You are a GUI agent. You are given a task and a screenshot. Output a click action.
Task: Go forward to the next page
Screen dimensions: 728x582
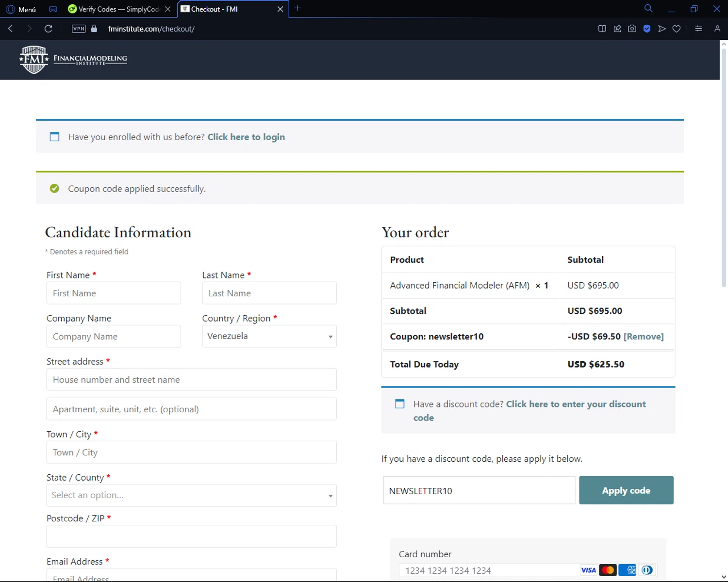click(x=29, y=29)
